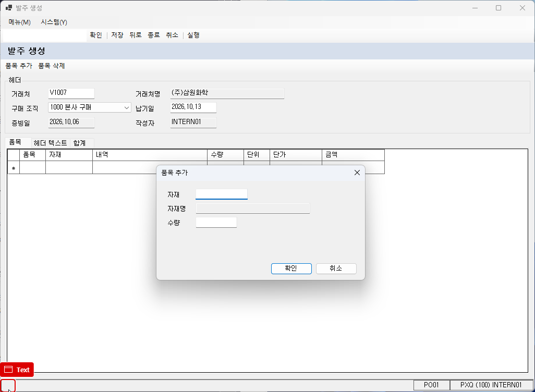Click the 내역 column header
Viewport: 535px width, 392px height.
(x=150, y=155)
